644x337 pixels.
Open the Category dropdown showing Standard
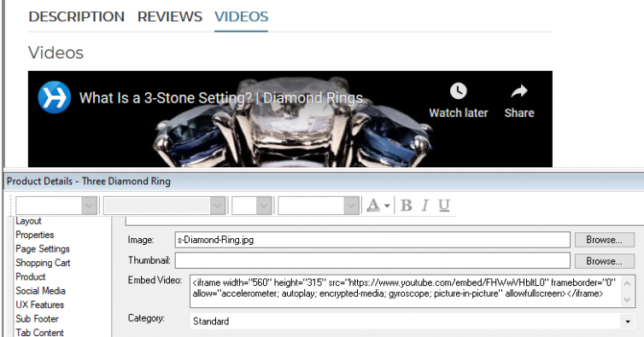412,321
